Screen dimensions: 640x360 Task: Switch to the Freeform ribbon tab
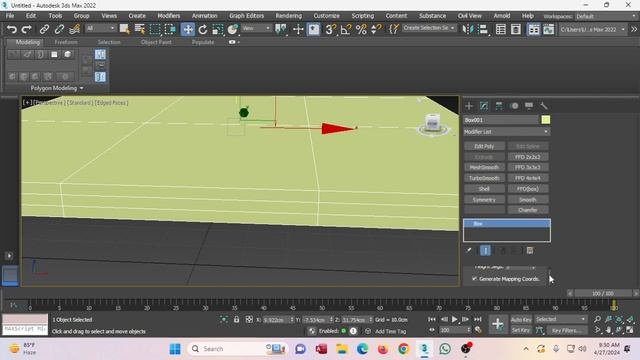pyautogui.click(x=66, y=42)
